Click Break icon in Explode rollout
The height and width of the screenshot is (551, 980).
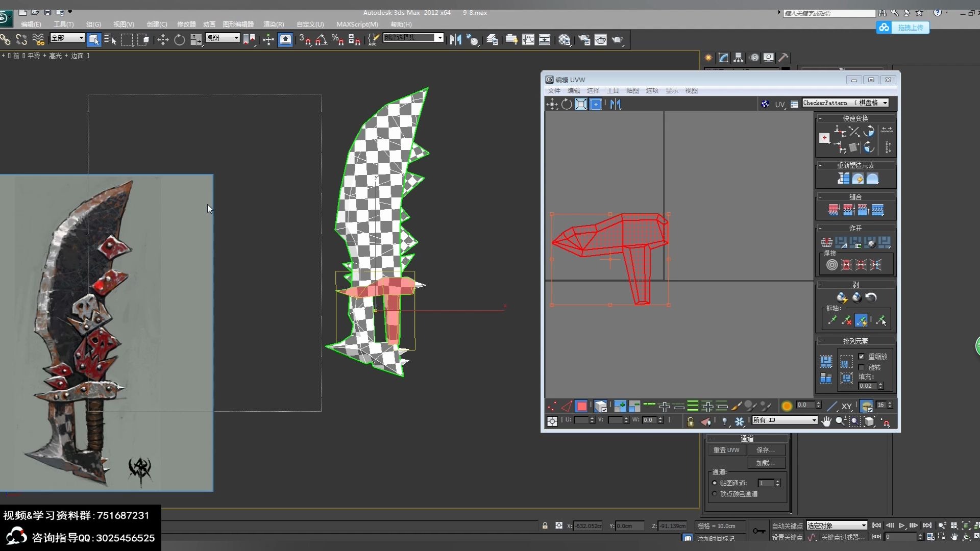coord(826,242)
